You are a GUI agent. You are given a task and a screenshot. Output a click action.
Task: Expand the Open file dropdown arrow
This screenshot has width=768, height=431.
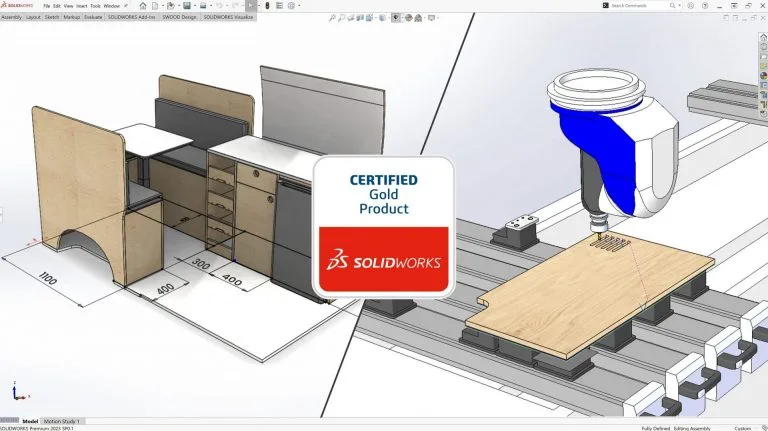click(179, 6)
